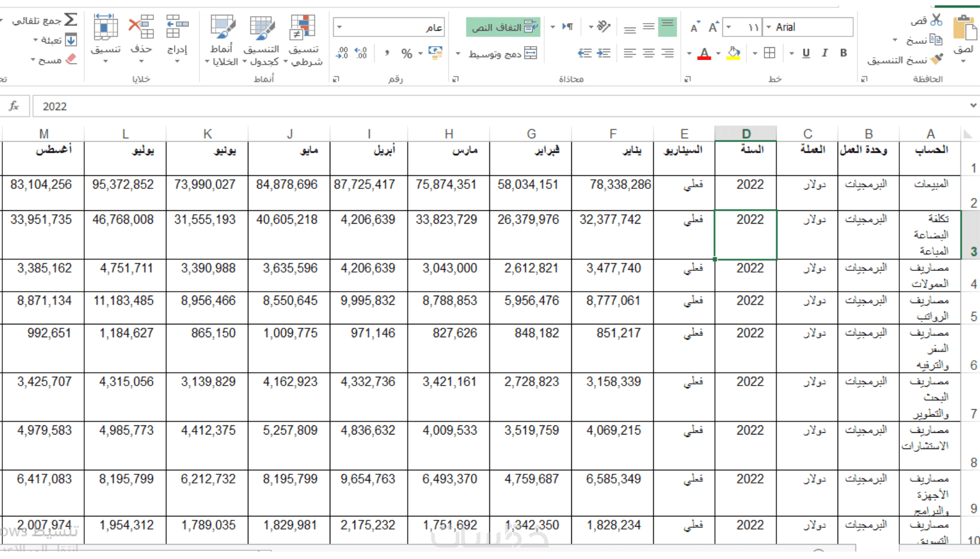980x559 pixels.
Task: Open the Alignment (محاذاة) dialog launcher
Action: click(455, 79)
